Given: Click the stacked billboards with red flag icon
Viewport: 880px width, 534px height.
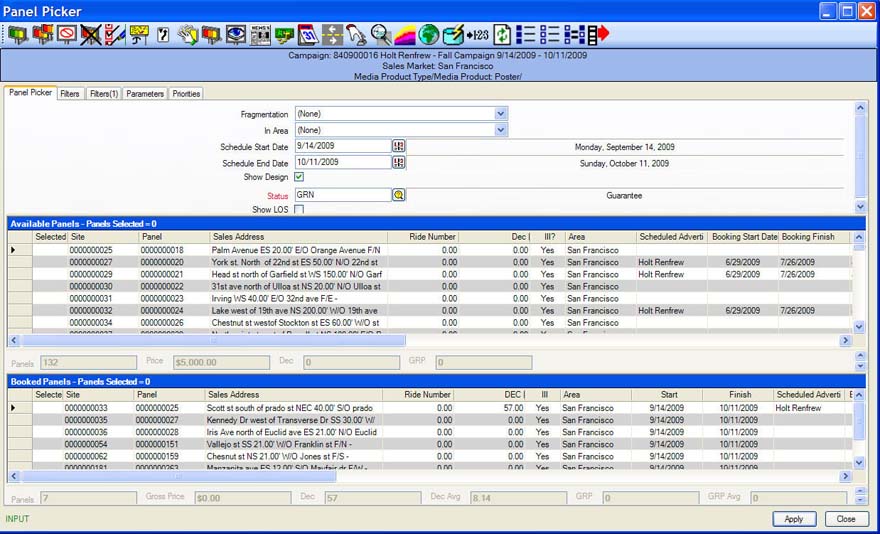Looking at the screenshot, I should (42, 35).
